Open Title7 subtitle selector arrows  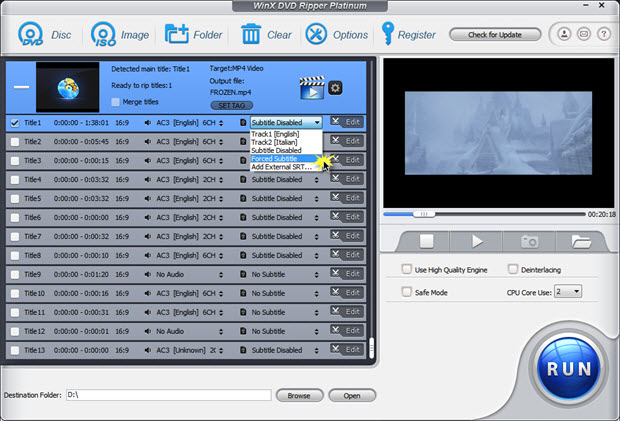(x=316, y=237)
